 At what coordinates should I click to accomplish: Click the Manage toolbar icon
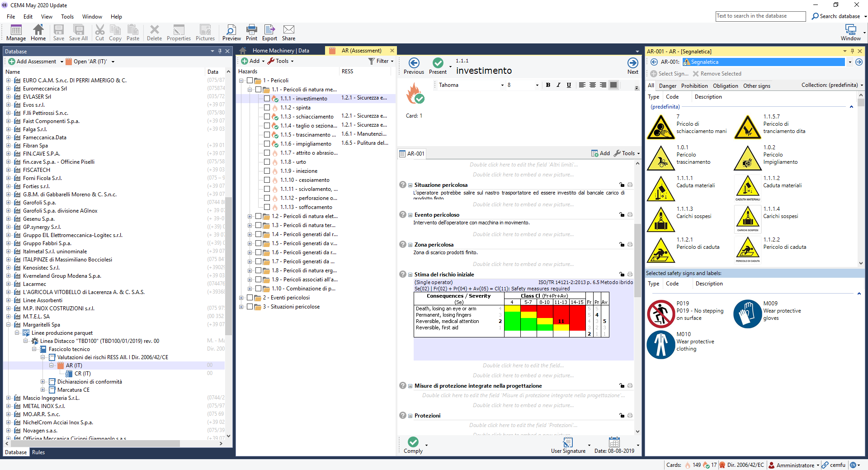(x=16, y=33)
